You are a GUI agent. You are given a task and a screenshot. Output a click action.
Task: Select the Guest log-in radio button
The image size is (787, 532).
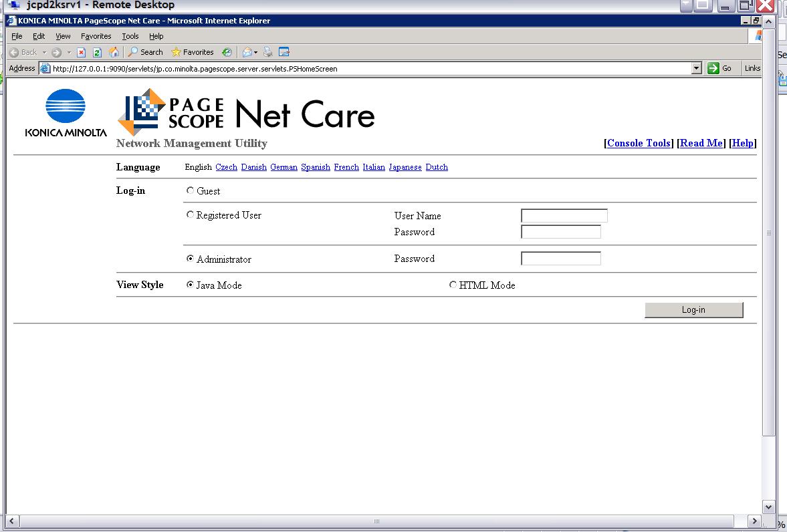[190, 190]
